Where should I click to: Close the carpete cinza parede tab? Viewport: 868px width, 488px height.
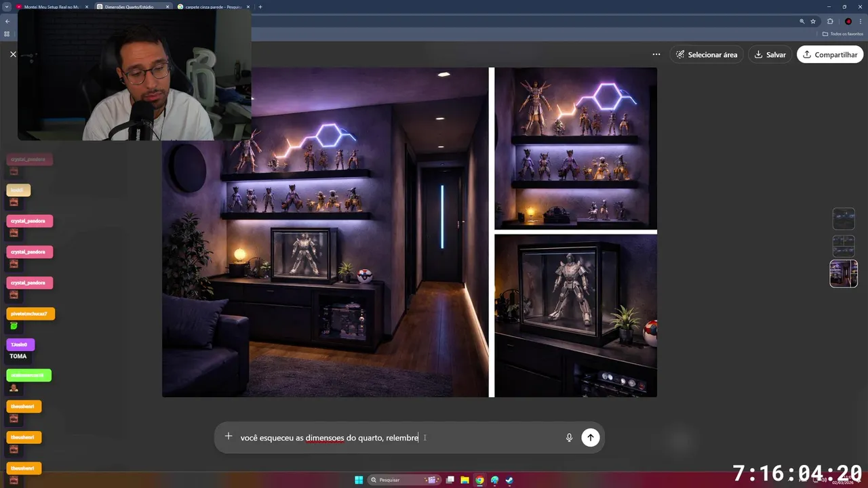tap(248, 7)
